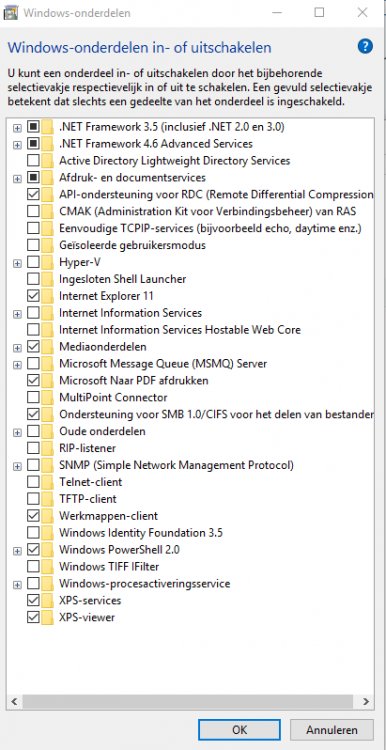Select the Windows TIFF IFilter item
386x750 pixels.
click(109, 566)
